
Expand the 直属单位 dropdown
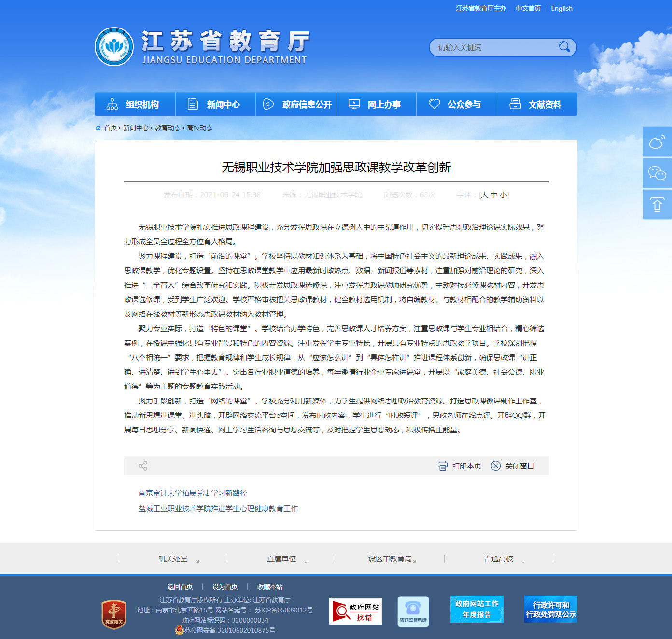click(x=281, y=559)
